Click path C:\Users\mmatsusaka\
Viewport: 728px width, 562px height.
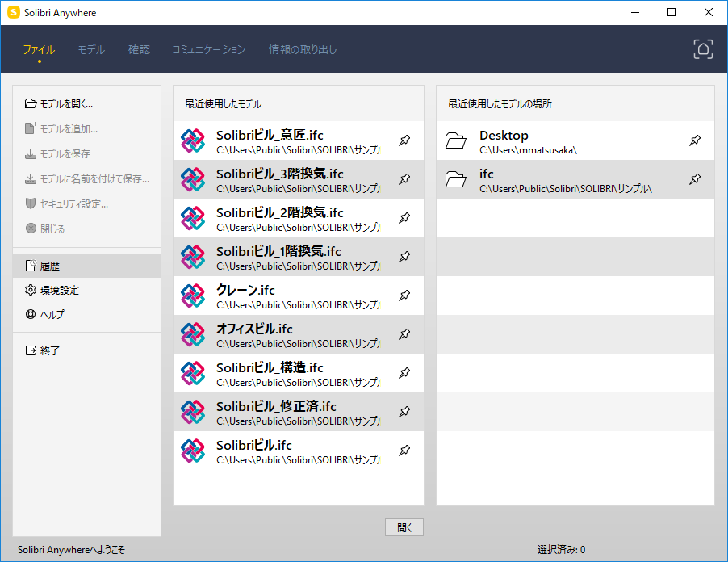point(528,150)
